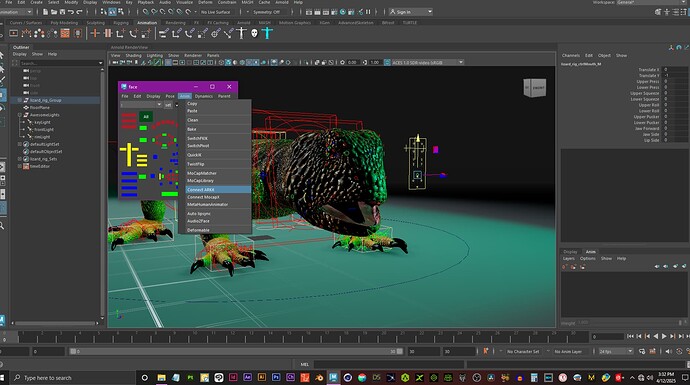Click the set button in face picker
690x385 pixels.
[168, 105]
